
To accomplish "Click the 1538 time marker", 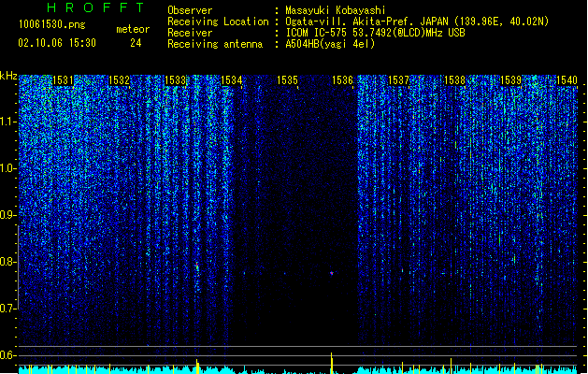I will point(454,80).
